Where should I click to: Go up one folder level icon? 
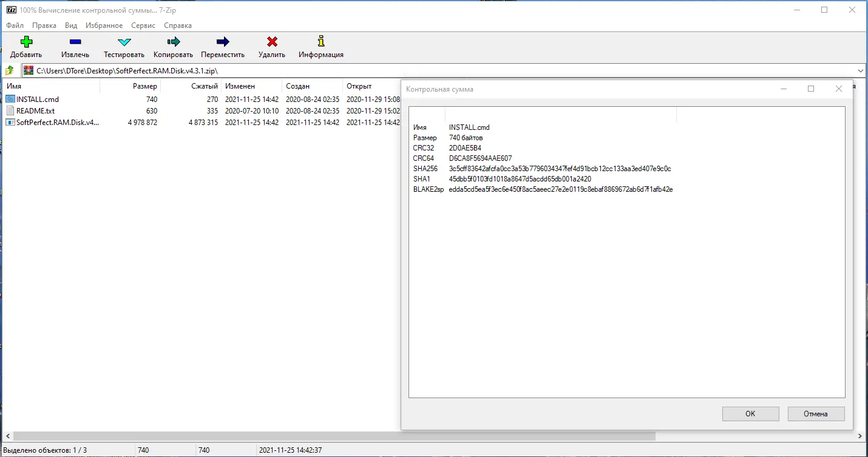pos(10,70)
